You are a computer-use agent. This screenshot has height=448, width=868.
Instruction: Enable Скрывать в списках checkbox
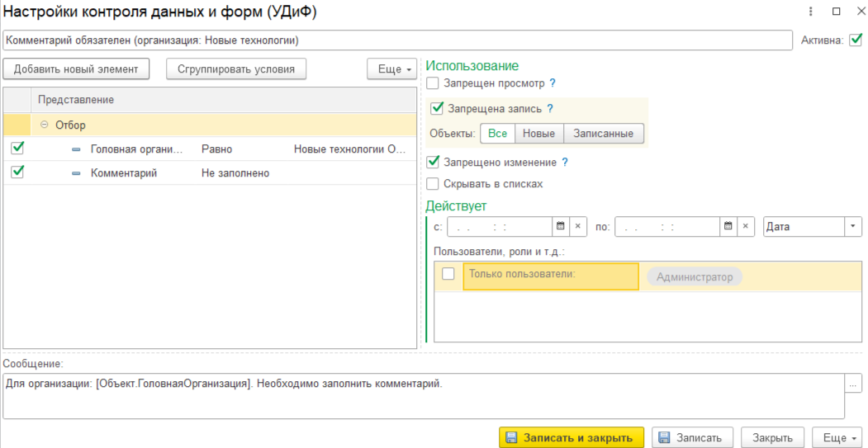click(x=433, y=184)
